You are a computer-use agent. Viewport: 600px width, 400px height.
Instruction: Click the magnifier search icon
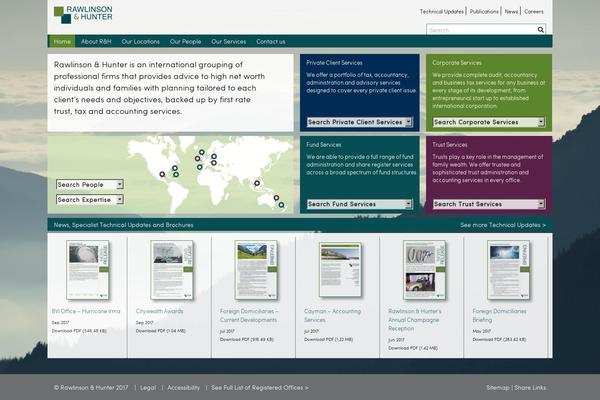pyautogui.click(x=540, y=29)
